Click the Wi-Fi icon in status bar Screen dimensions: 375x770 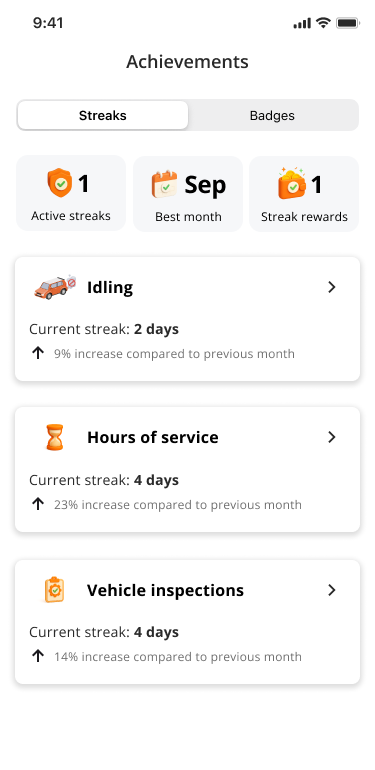click(323, 23)
